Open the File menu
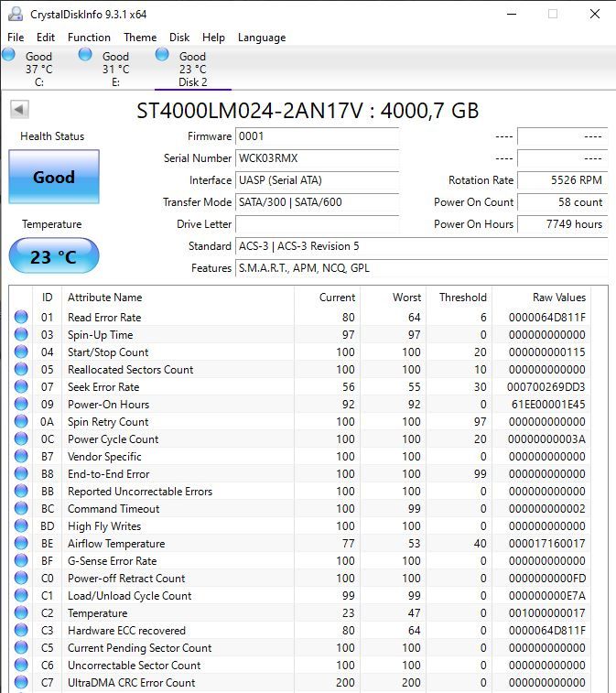The image size is (616, 693). point(16,38)
